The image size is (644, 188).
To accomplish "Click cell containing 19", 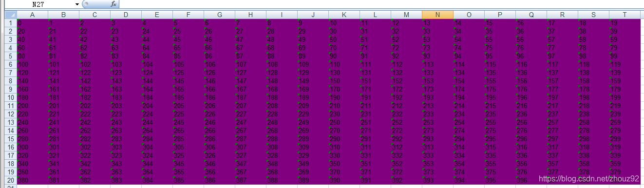I will pos(625,23).
